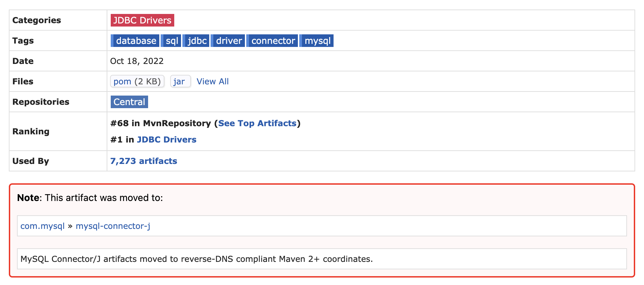Click the Ranking row label
The height and width of the screenshot is (285, 644).
(31, 132)
